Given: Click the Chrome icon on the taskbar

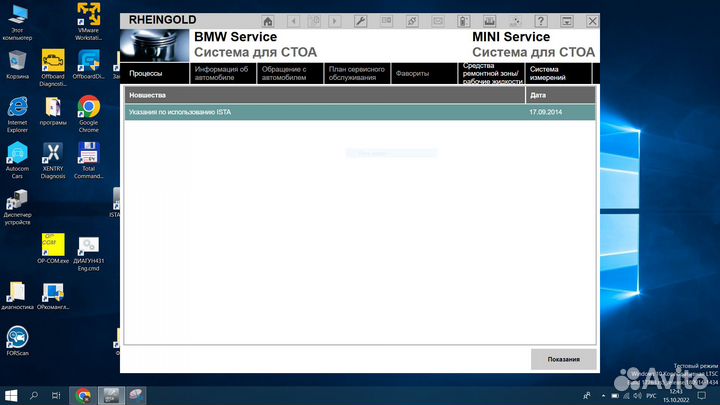Looking at the screenshot, I should click(83, 395).
